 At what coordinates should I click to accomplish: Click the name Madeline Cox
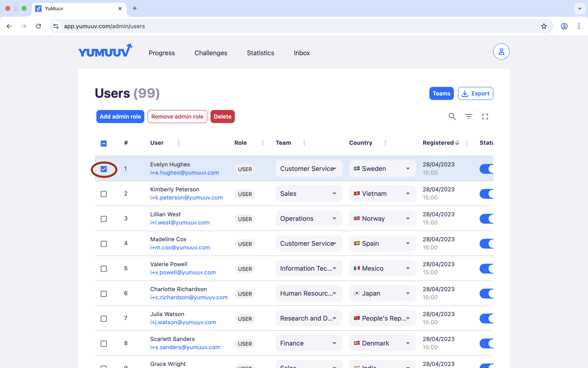click(168, 239)
